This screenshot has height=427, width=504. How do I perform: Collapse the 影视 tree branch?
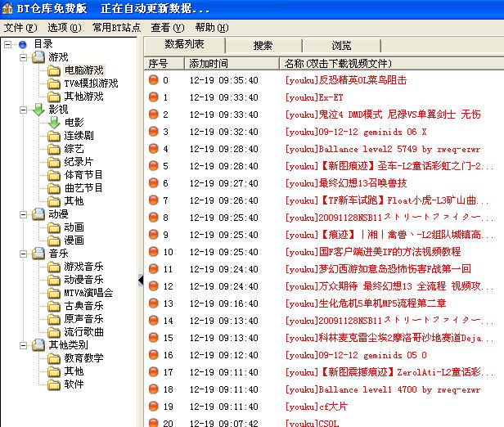23,110
